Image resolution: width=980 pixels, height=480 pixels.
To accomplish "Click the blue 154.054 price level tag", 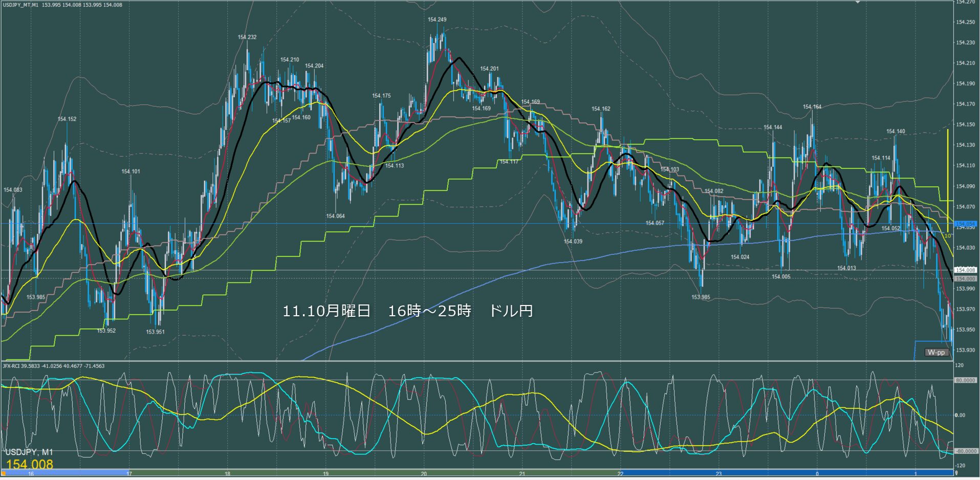I will (965, 224).
